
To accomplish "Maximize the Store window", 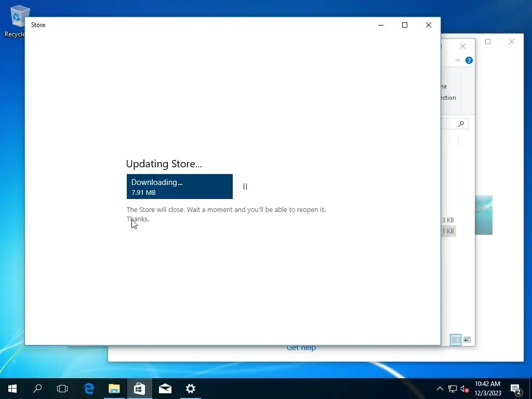I will 404,25.
